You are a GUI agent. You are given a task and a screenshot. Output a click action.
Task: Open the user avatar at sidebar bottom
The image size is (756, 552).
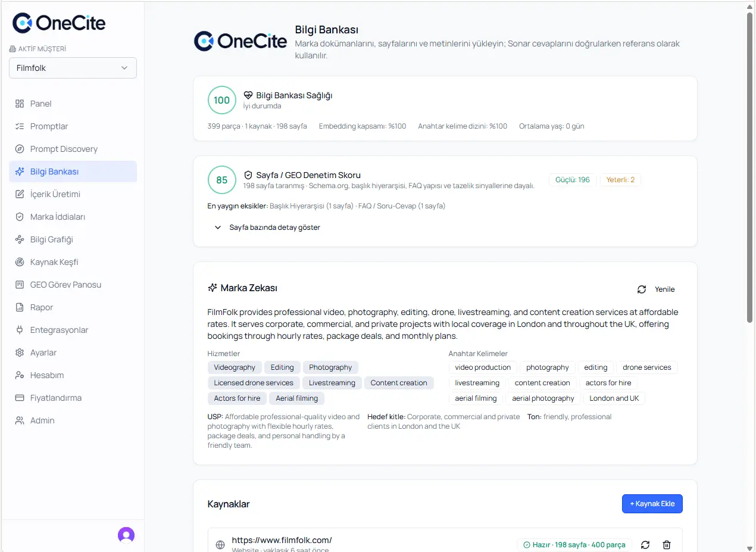point(126,535)
